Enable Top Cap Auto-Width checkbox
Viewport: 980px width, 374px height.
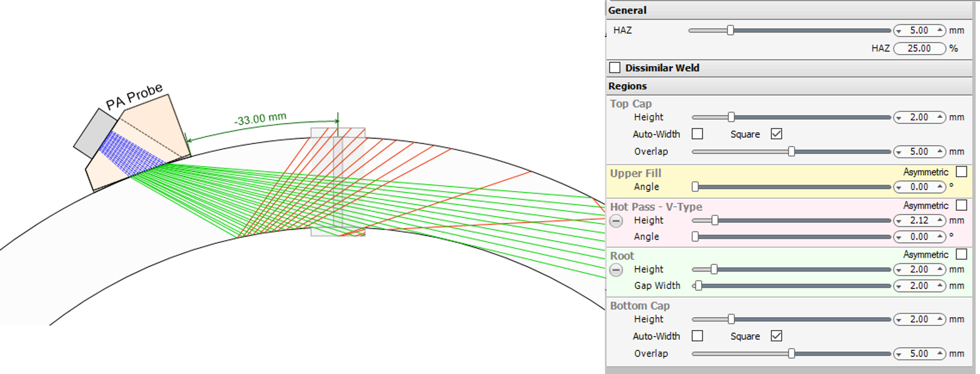pyautogui.click(x=697, y=134)
